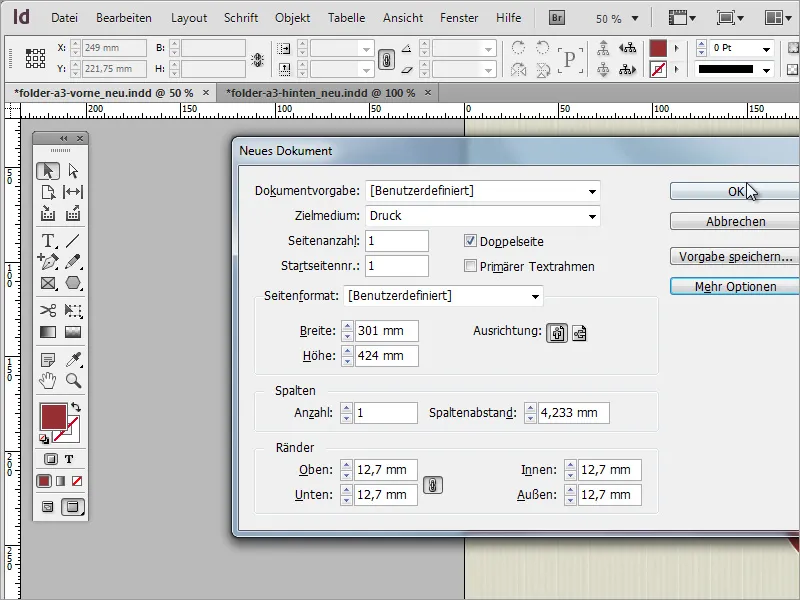
Task: Switch to Normal view mode in toolbox
Action: [x=47, y=507]
